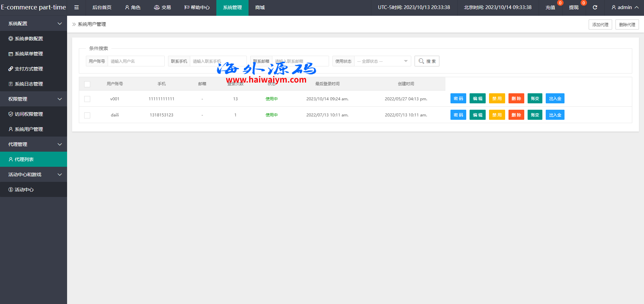Focus the 用户账号 search input field
The height and width of the screenshot is (304, 644).
point(136,61)
